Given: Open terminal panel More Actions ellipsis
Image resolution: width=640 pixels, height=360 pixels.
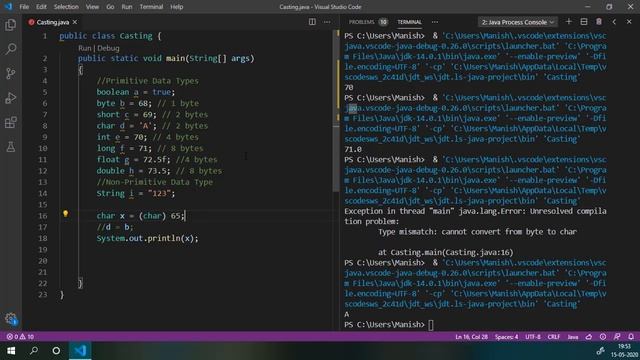Looking at the screenshot, I should click(x=435, y=22).
